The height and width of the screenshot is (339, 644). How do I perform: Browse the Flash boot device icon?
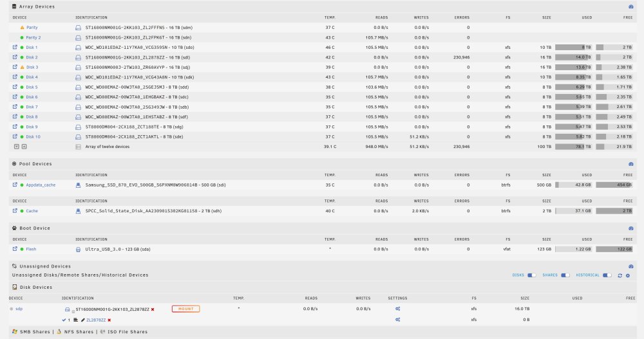[15, 249]
